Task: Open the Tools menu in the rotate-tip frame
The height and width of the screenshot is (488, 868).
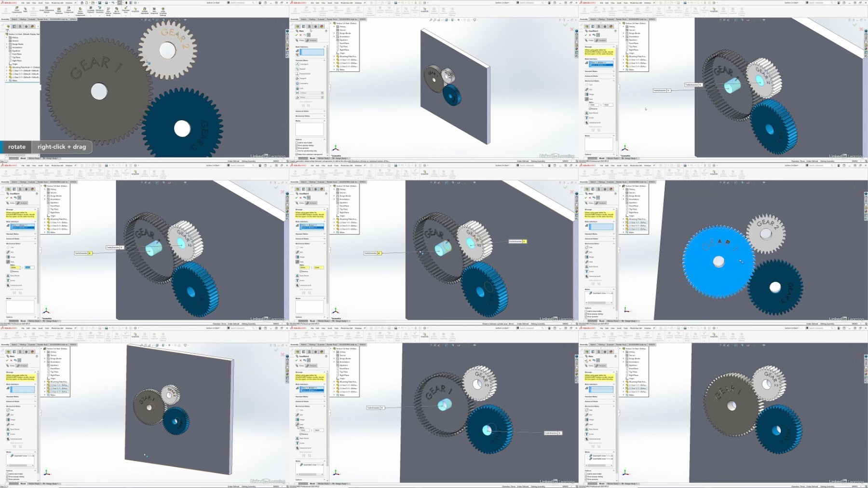Action: pos(47,2)
